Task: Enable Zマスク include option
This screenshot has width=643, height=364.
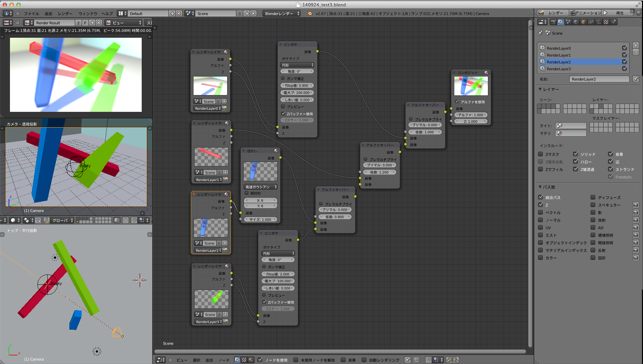Action: pos(540,154)
